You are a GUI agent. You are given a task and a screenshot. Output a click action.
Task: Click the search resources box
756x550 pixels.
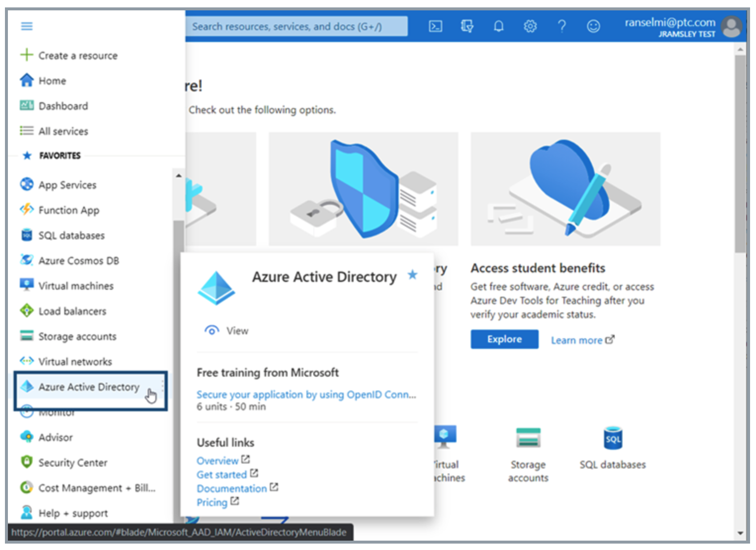pyautogui.click(x=297, y=27)
